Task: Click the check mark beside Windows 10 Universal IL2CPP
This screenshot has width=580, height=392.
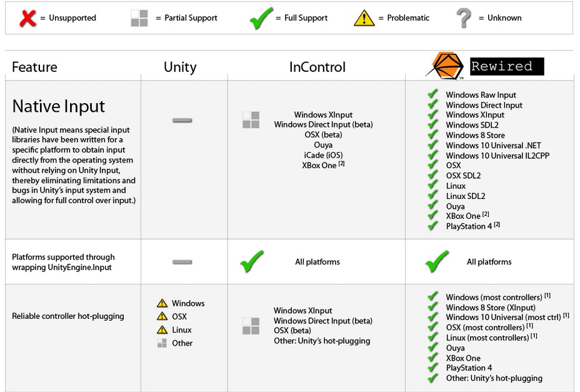Action: (x=432, y=154)
